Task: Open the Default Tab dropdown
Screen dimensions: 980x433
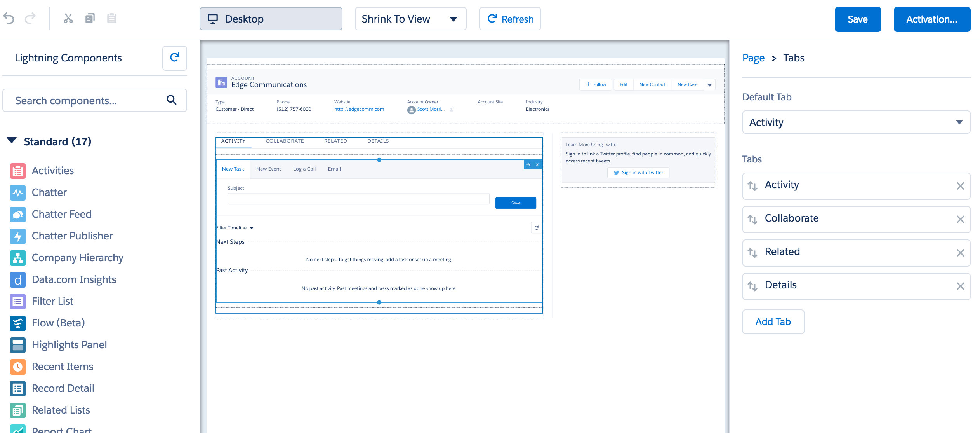Action: 856,122
